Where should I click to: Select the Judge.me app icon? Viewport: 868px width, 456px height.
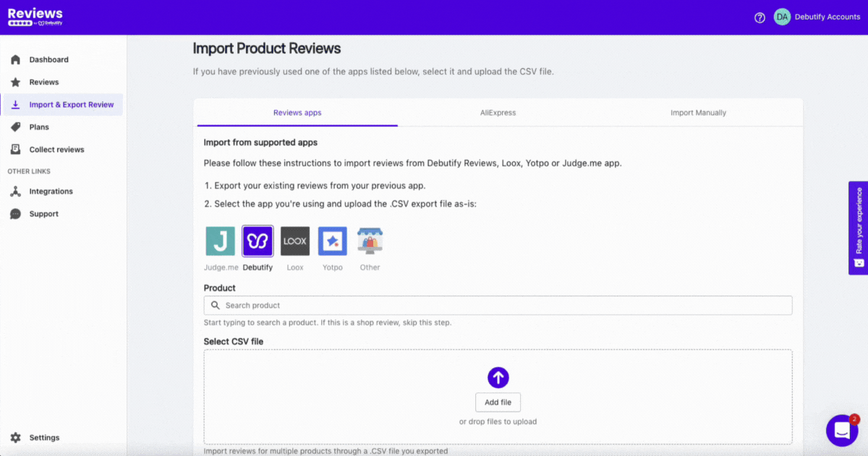(x=220, y=241)
